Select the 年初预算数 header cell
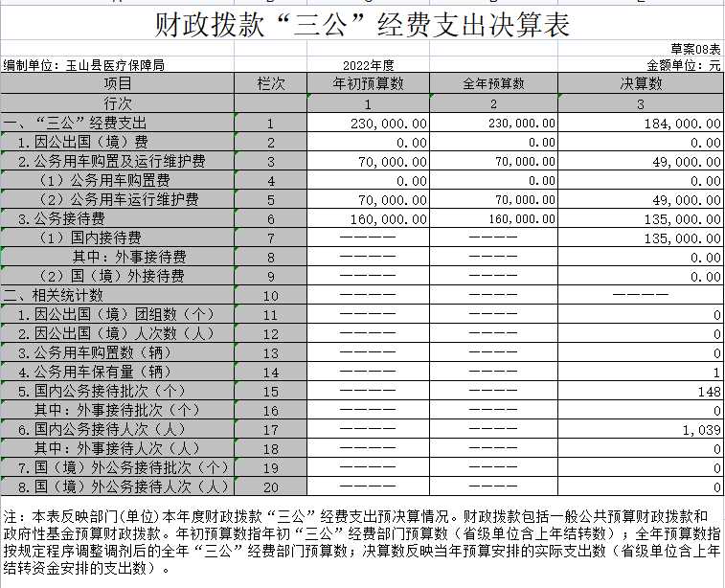This screenshot has height=588, width=725. [x=367, y=83]
